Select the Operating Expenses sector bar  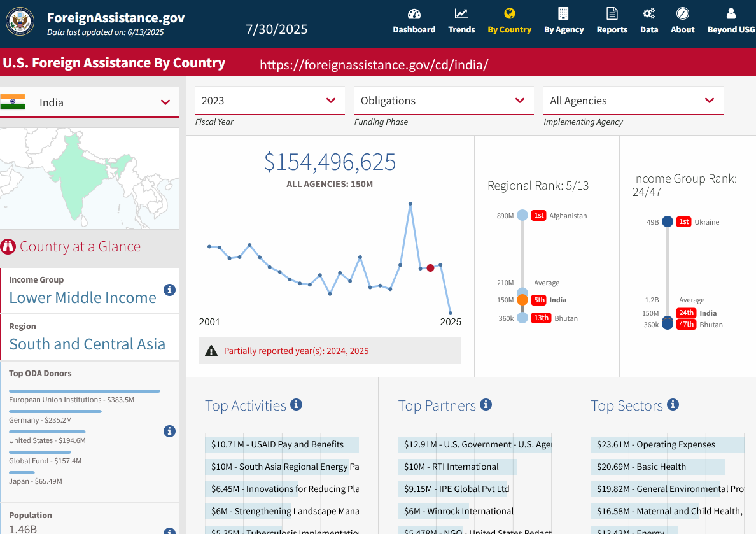point(668,444)
